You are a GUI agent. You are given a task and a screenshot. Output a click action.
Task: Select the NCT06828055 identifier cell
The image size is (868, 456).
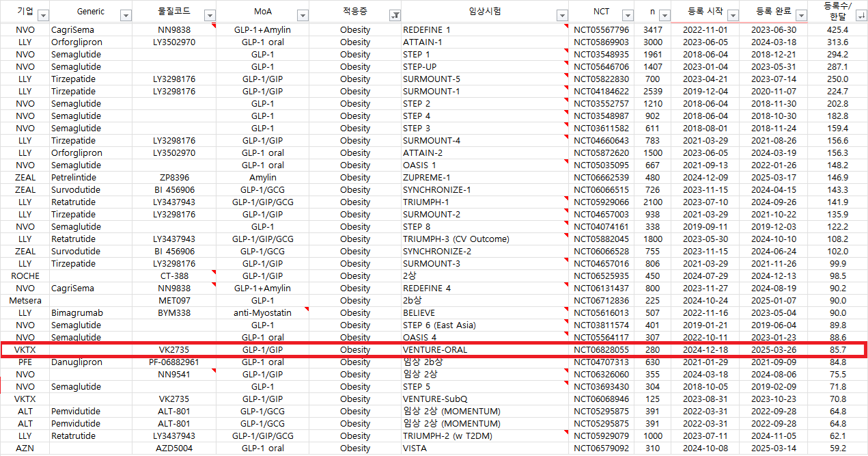coord(601,350)
